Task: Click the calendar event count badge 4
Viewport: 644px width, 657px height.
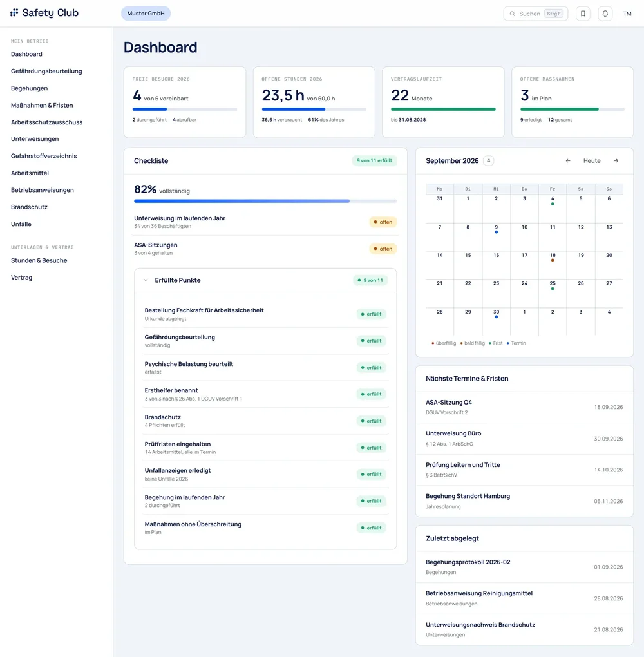Action: point(488,160)
